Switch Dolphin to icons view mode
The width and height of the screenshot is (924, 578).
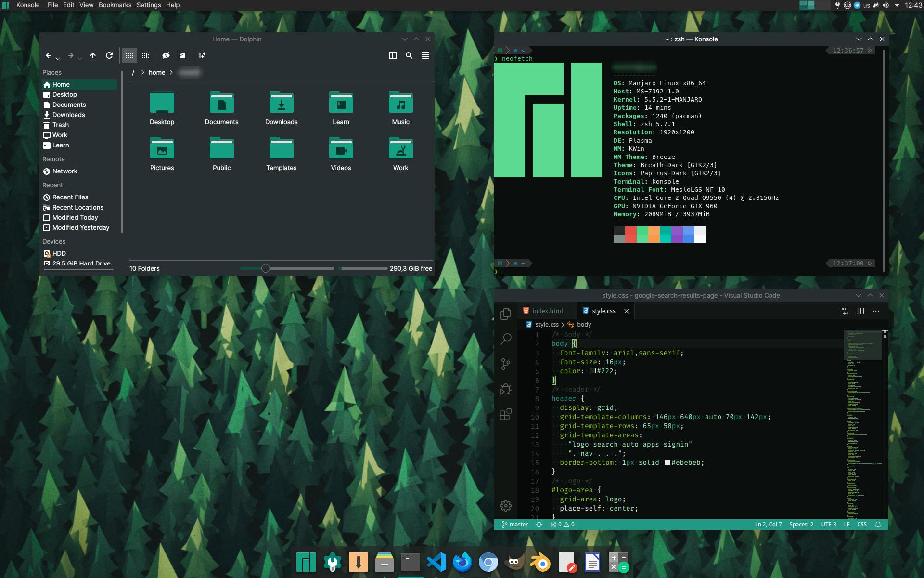point(129,55)
